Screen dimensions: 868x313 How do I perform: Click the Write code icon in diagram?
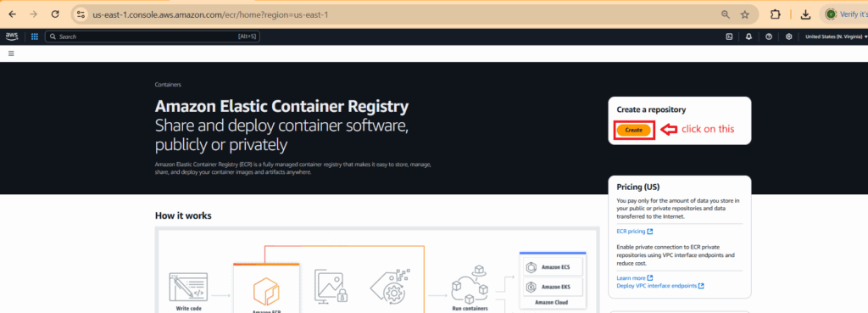click(x=188, y=287)
